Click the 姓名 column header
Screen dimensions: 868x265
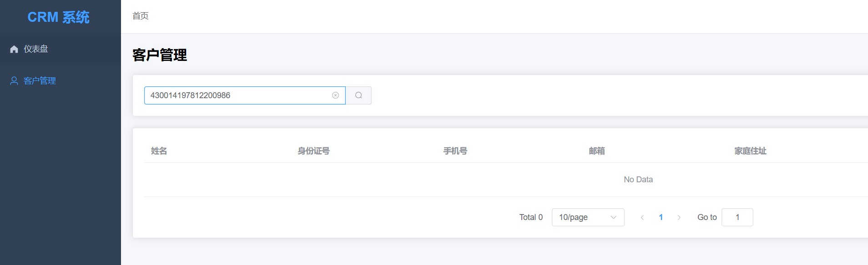pos(159,151)
